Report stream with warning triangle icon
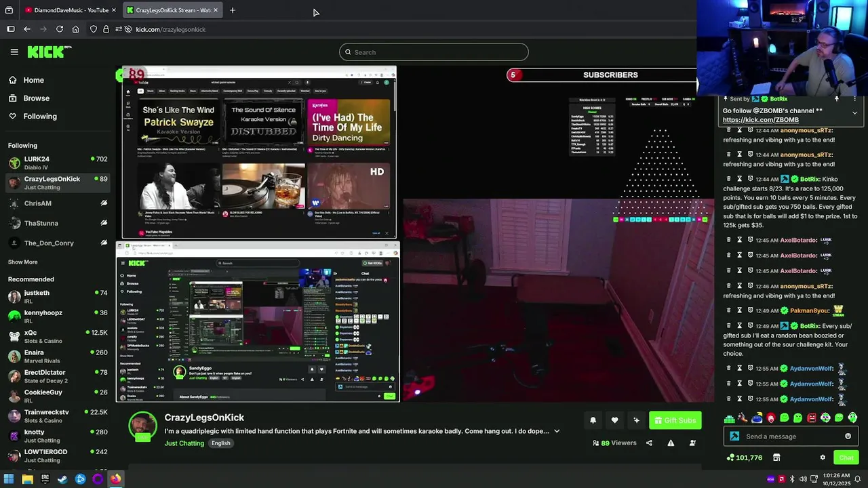The height and width of the screenshot is (488, 868). point(671,443)
